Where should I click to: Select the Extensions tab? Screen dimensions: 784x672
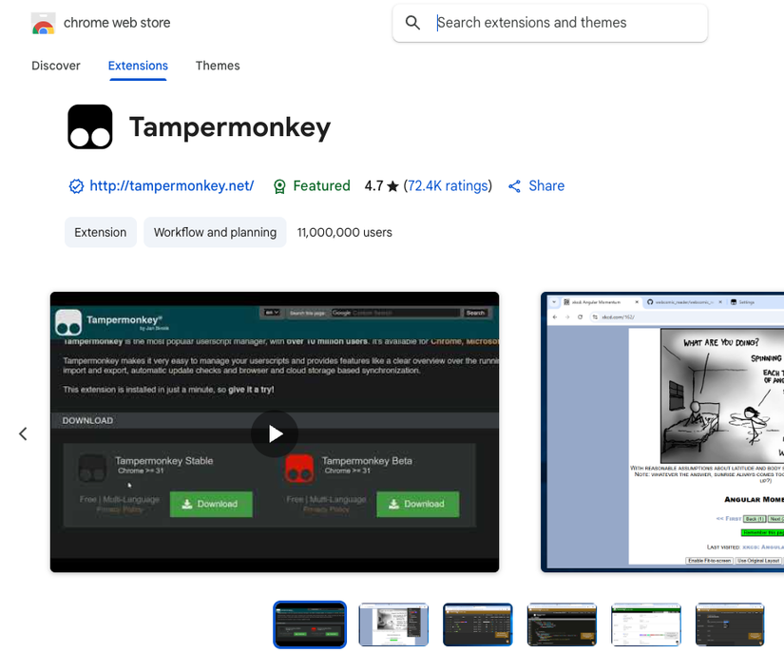point(138,66)
